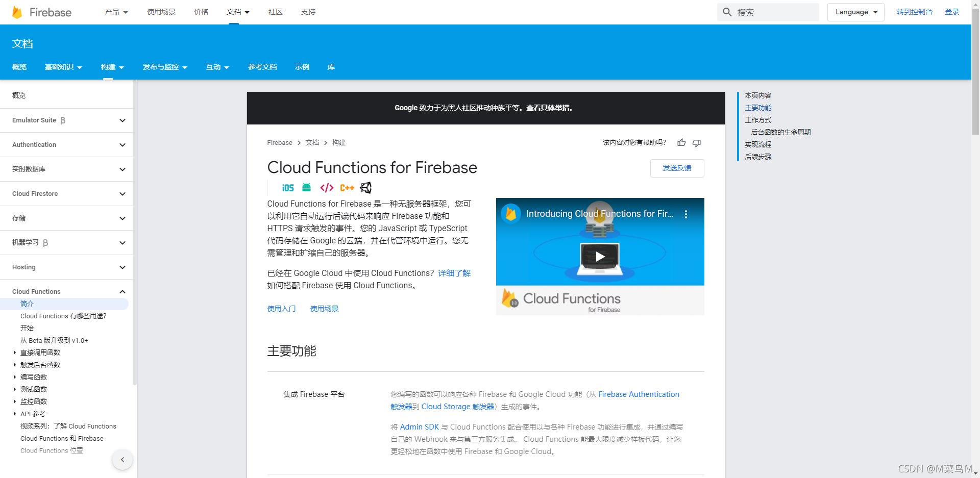Click the Firebase breadcrumb link
Image resolution: width=980 pixels, height=478 pixels.
click(280, 143)
